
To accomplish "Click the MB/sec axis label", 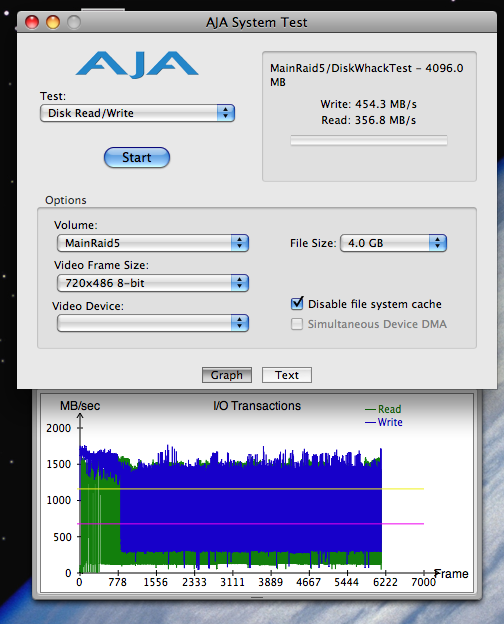I will tap(80, 406).
